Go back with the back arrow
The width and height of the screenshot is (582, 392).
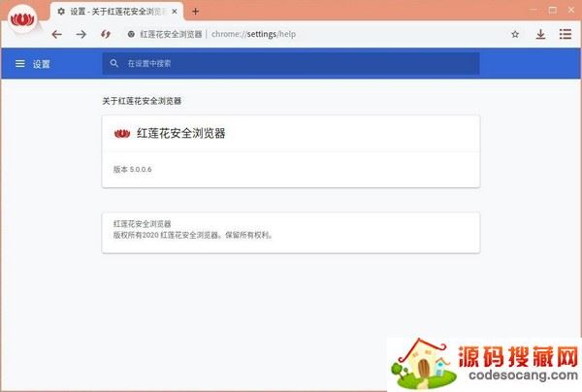[x=57, y=35]
